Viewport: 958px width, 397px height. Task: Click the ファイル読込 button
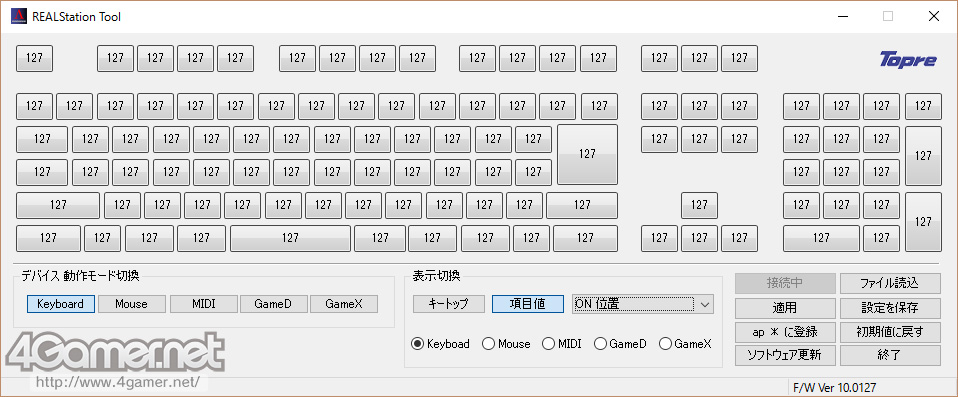(889, 284)
